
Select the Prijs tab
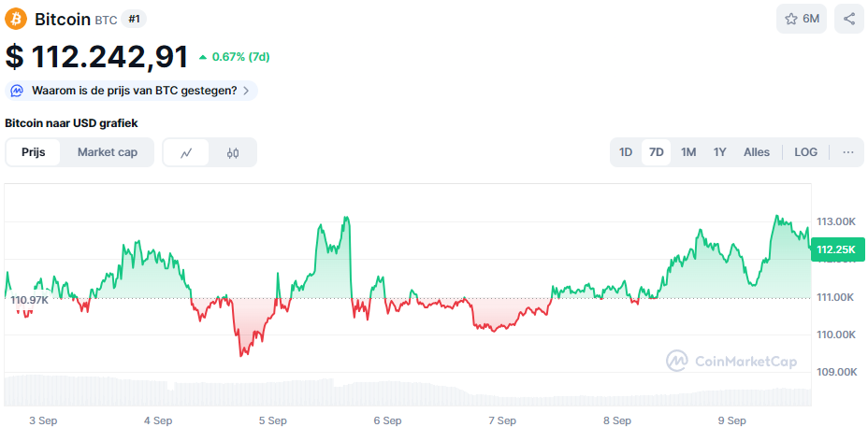point(34,152)
